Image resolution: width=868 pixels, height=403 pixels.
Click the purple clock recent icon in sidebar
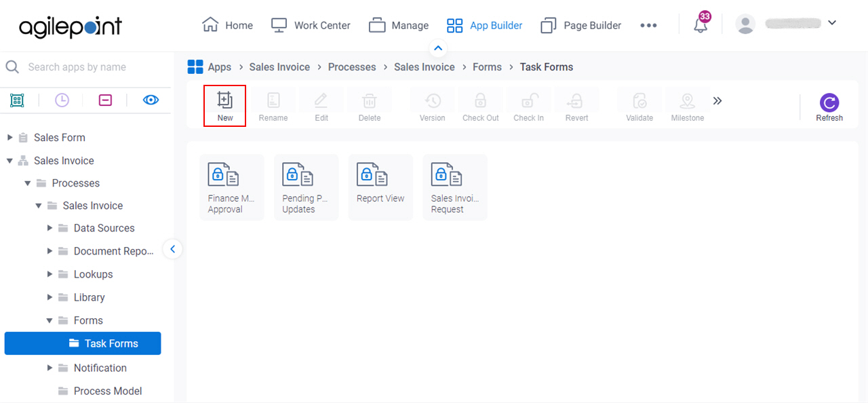62,100
